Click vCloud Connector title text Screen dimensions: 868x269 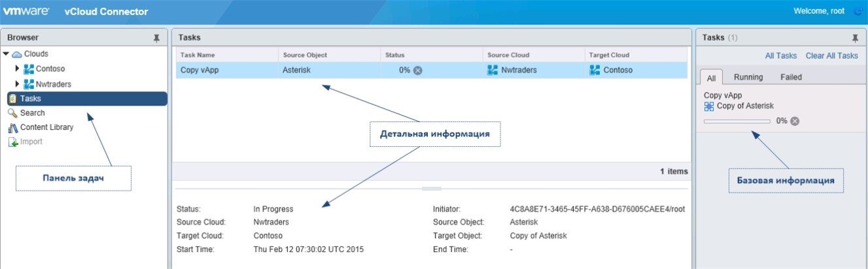coord(107,12)
